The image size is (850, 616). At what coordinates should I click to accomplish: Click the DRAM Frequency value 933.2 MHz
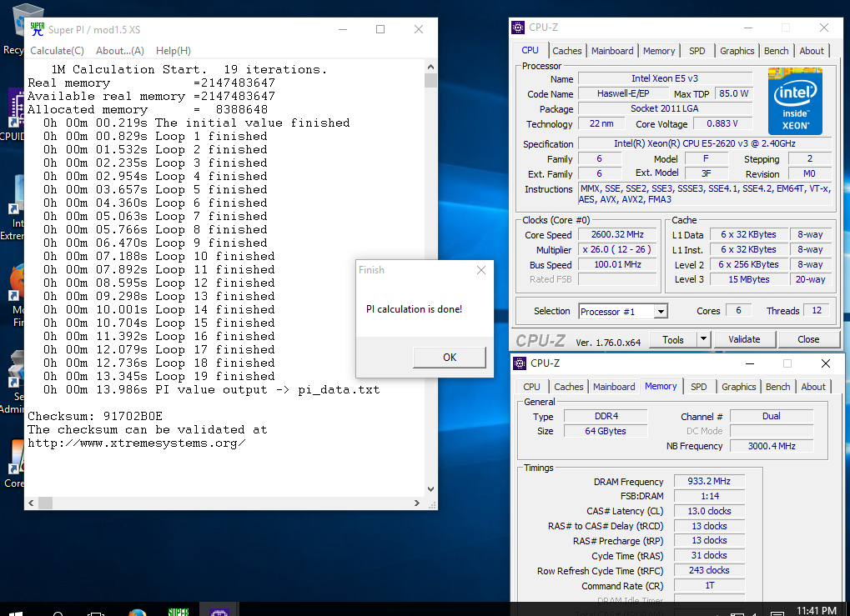coord(709,481)
